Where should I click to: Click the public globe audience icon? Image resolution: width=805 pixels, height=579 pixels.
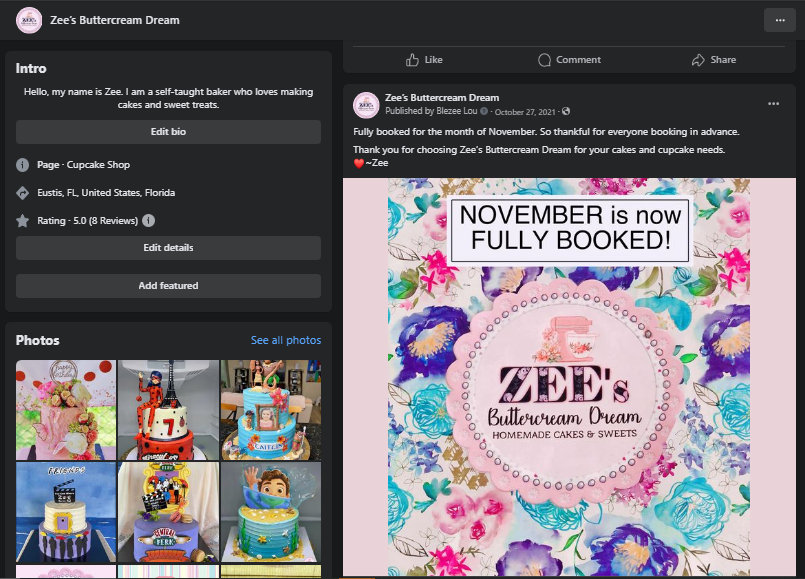(x=566, y=111)
